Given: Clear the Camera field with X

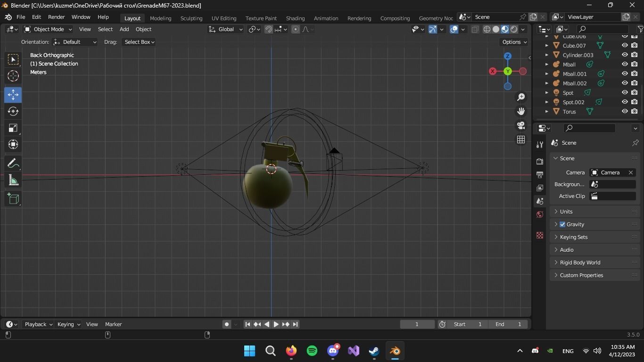Looking at the screenshot, I should point(630,173).
